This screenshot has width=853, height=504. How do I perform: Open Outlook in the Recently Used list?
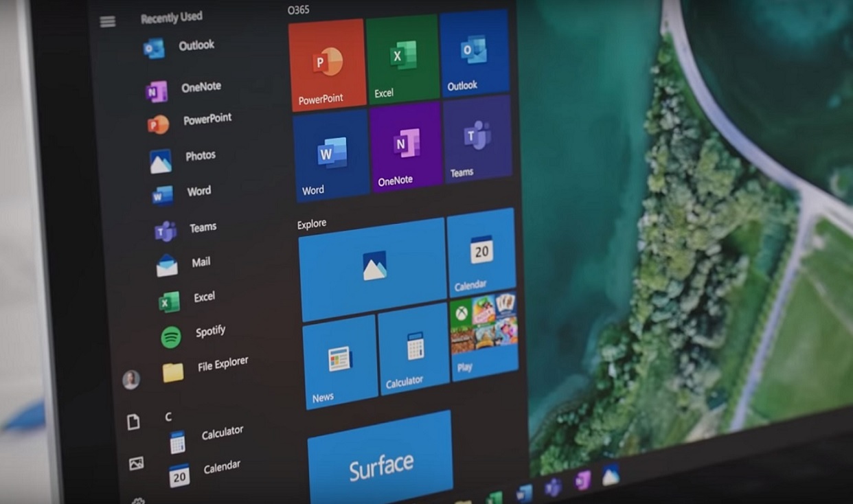(180, 47)
